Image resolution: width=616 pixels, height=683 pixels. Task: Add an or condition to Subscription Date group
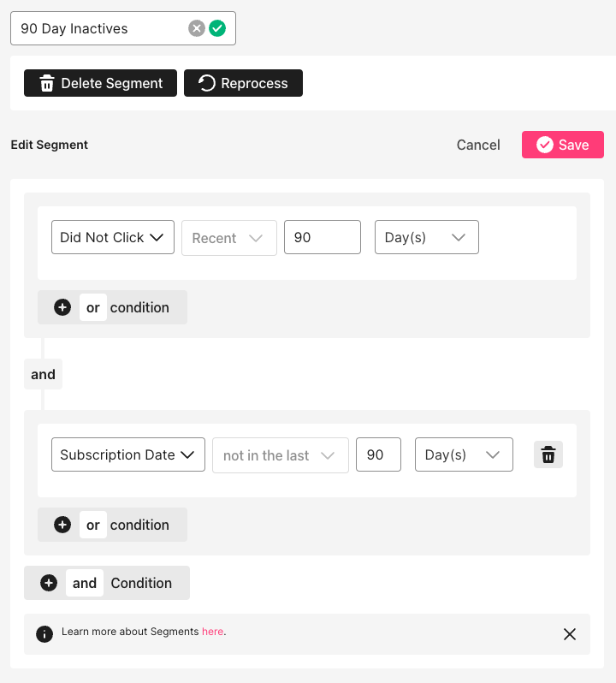point(112,525)
